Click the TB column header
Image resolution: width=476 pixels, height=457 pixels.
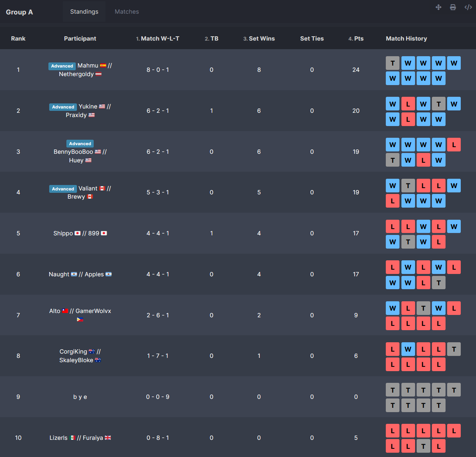pyautogui.click(x=212, y=39)
